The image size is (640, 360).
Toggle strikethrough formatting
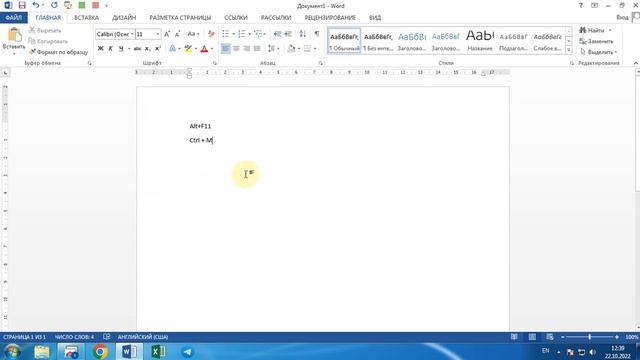point(137,49)
